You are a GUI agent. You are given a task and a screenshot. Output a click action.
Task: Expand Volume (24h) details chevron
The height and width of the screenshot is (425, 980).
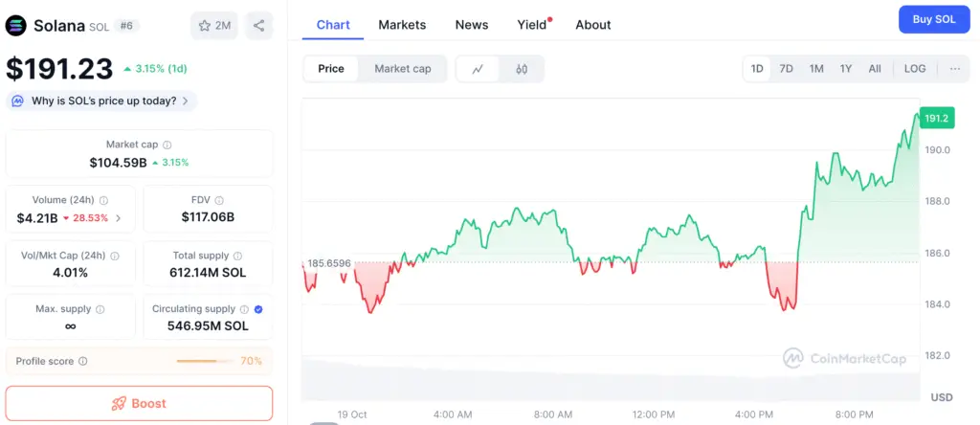pos(119,218)
